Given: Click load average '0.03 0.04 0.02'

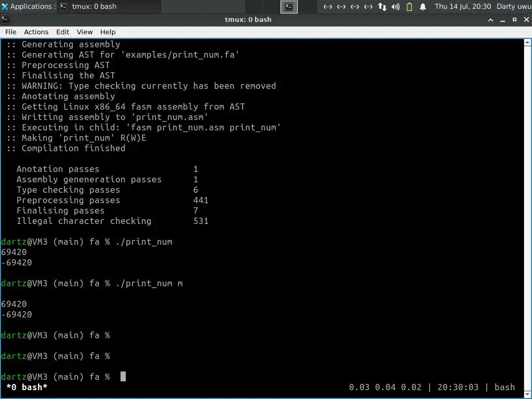Looking at the screenshot, I should (x=385, y=387).
